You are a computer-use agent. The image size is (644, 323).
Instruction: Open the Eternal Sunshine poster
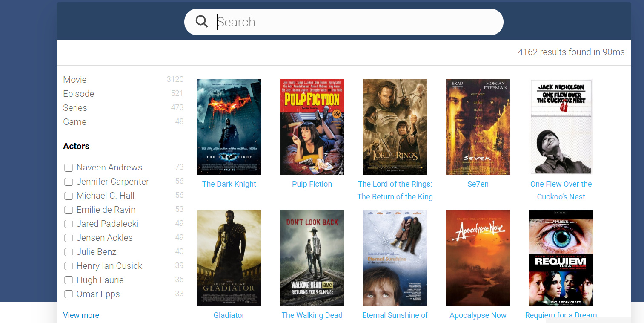click(x=395, y=257)
